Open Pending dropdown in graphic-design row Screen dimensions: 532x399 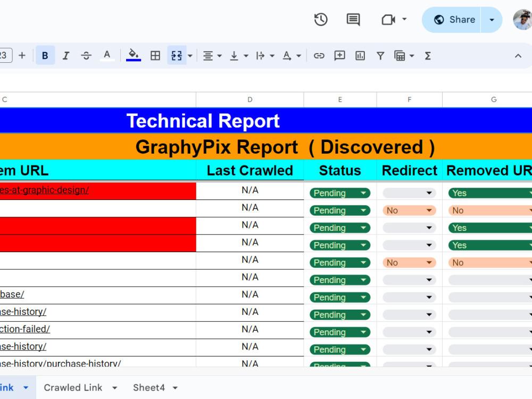(339, 193)
